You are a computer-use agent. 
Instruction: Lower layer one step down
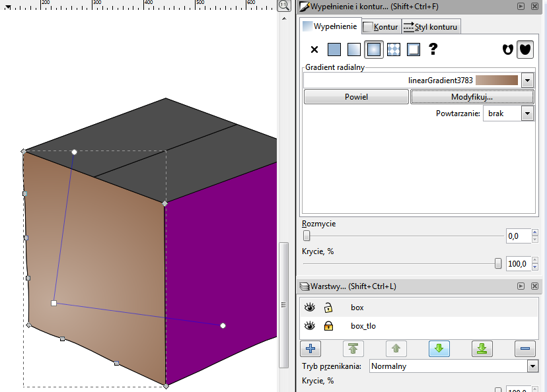[x=439, y=348]
